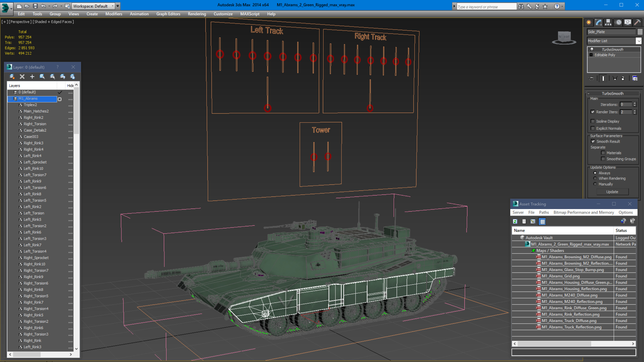Click the binoculars search icon in title bar
The width and height of the screenshot is (644, 362).
(x=521, y=6)
